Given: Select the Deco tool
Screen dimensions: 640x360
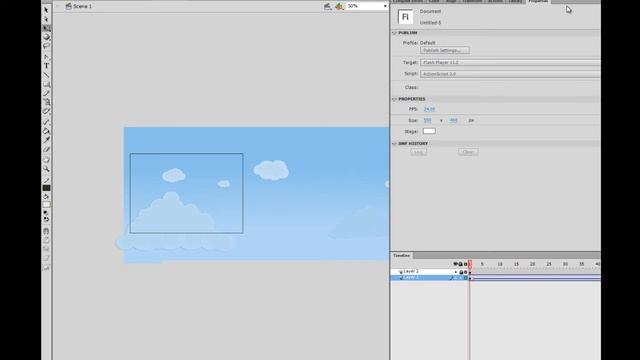Looking at the screenshot, I should (x=46, y=111).
